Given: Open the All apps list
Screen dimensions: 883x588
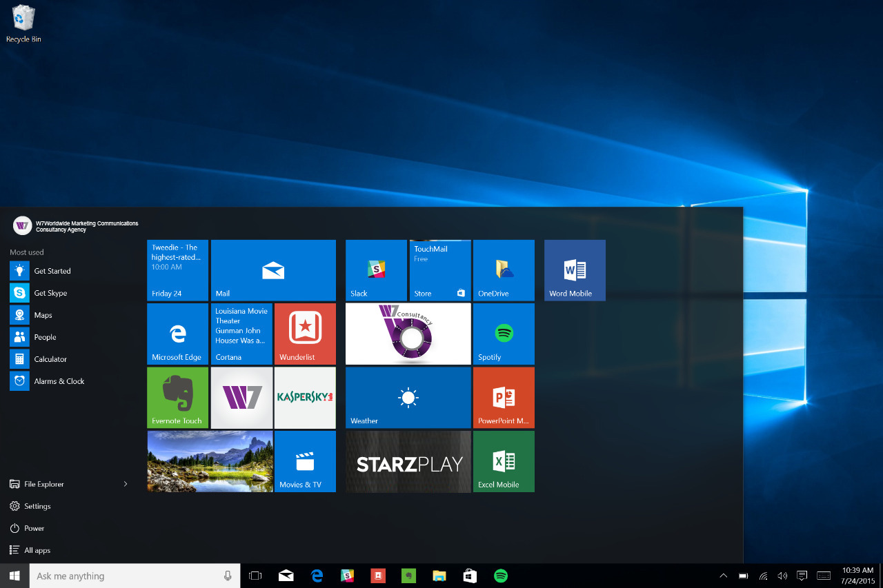Looking at the screenshot, I should point(37,550).
